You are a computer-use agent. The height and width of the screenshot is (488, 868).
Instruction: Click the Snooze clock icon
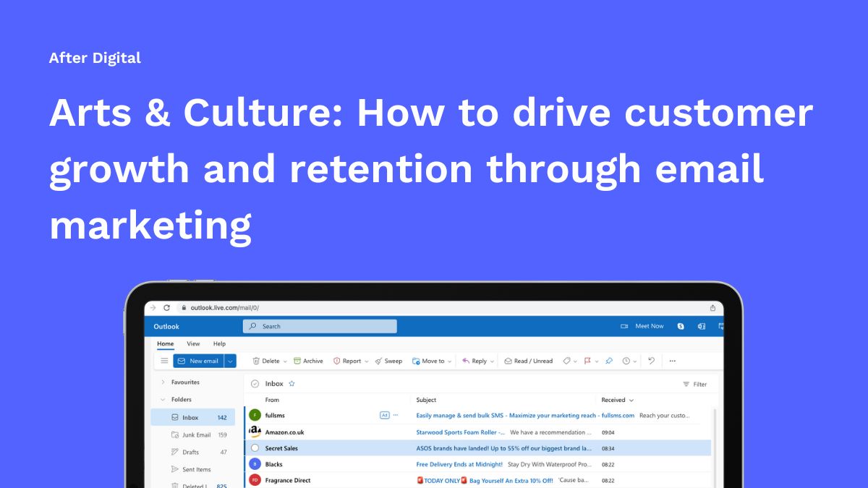click(x=626, y=361)
